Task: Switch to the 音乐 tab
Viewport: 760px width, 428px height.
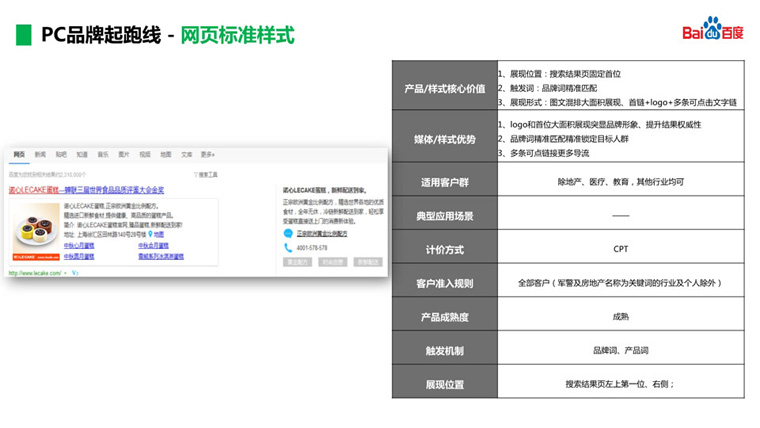Action: point(103,155)
